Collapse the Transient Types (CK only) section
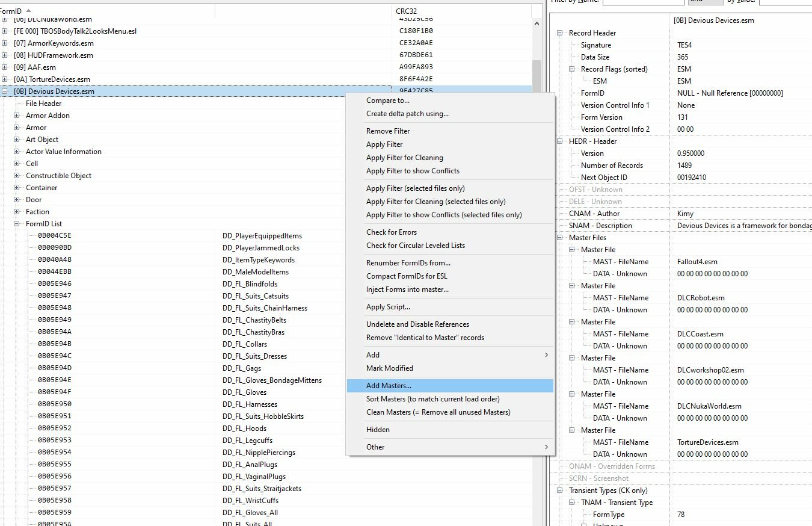The height and width of the screenshot is (526, 812). (x=561, y=490)
